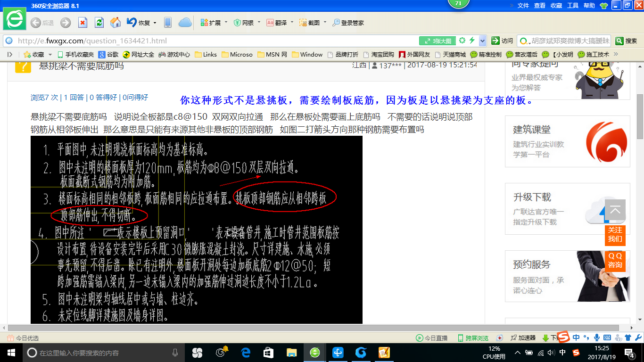The height and width of the screenshot is (362, 644).
Task: Show more bookmarks with the chevron
Action: pyautogui.click(x=615, y=54)
